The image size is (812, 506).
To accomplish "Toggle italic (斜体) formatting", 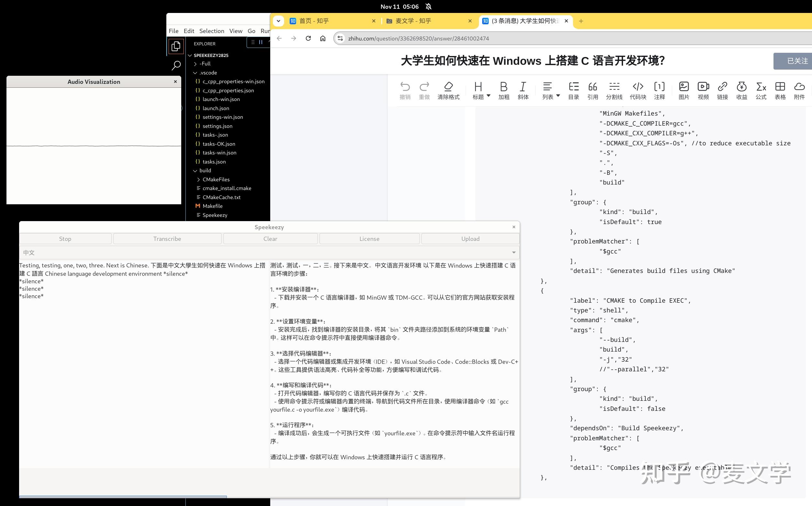I will click(523, 90).
